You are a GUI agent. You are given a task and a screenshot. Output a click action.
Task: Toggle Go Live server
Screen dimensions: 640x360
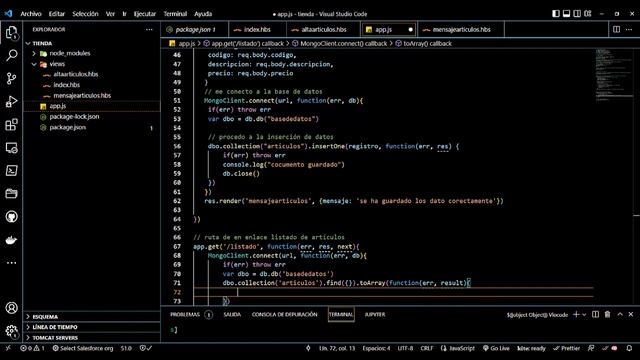[496, 348]
